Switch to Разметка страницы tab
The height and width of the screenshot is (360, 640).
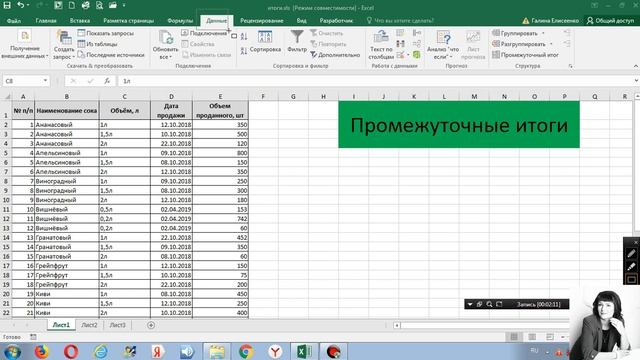[129, 20]
